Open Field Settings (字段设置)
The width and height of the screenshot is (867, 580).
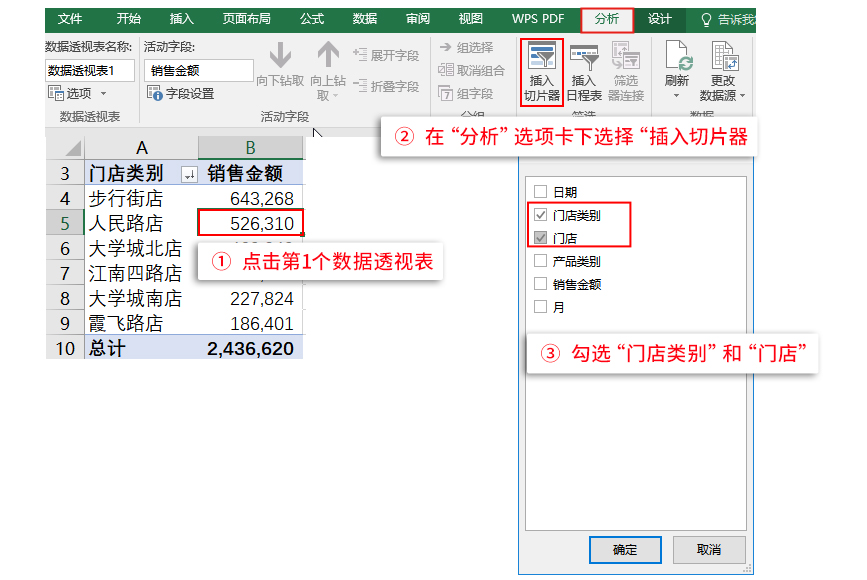[x=181, y=93]
